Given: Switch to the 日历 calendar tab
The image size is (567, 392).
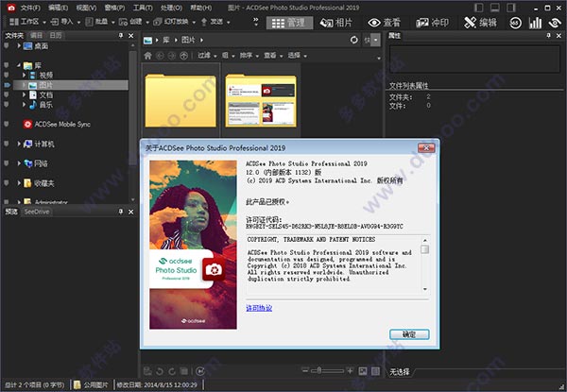Looking at the screenshot, I should click(56, 35).
